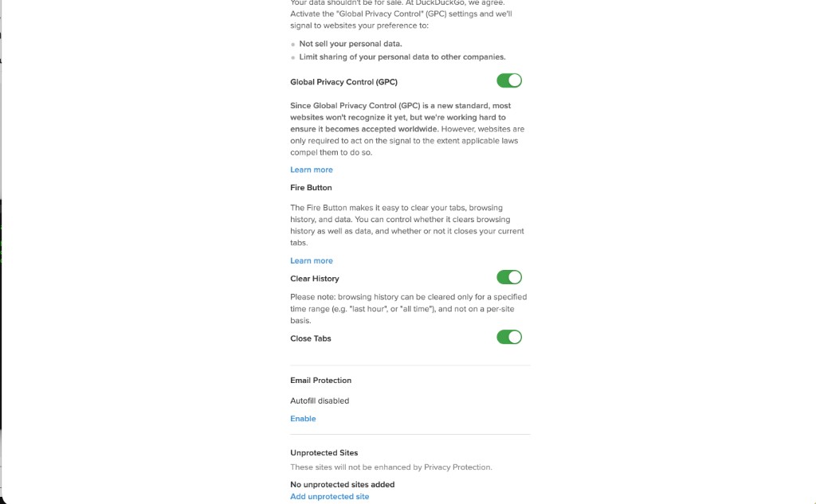
Task: Click the Autofill disabled status text
Action: click(x=320, y=401)
